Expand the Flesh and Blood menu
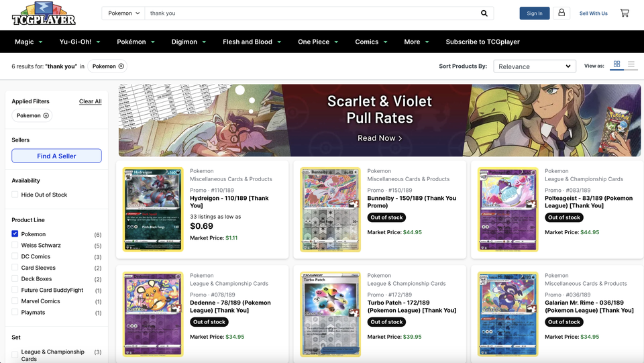 252,42
